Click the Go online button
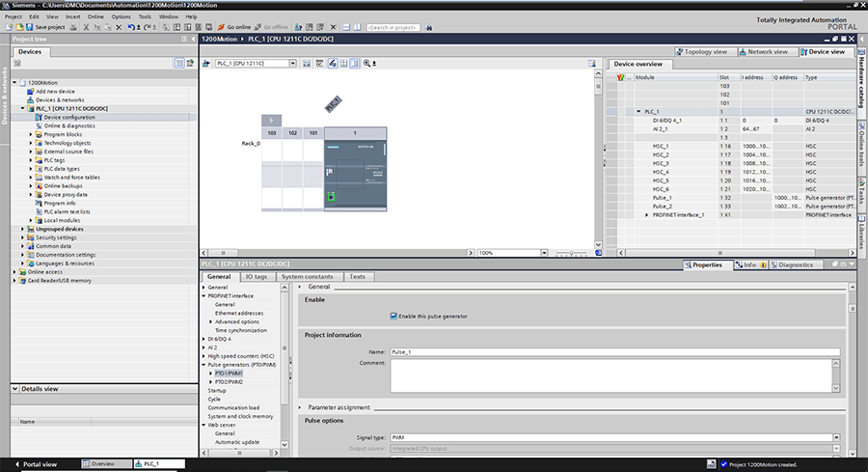This screenshot has width=868, height=472. point(233,27)
